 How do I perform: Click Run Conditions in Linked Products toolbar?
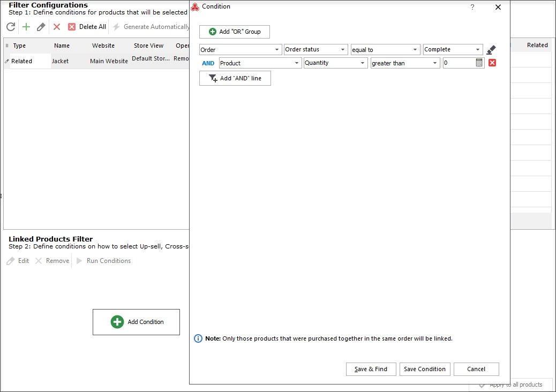104,261
